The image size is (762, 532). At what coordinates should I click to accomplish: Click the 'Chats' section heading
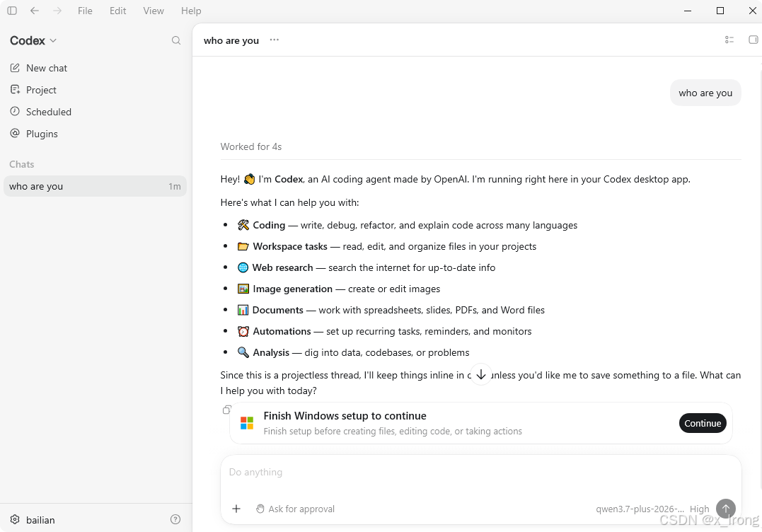click(x=22, y=164)
